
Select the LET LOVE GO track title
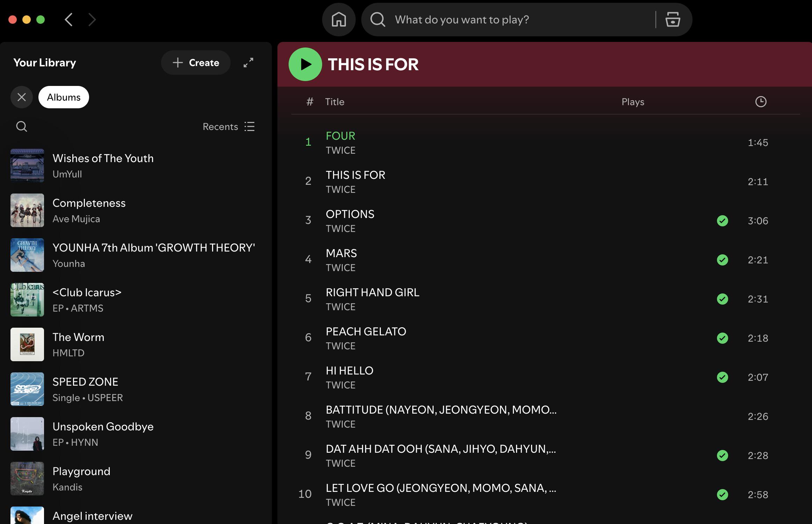(441, 488)
